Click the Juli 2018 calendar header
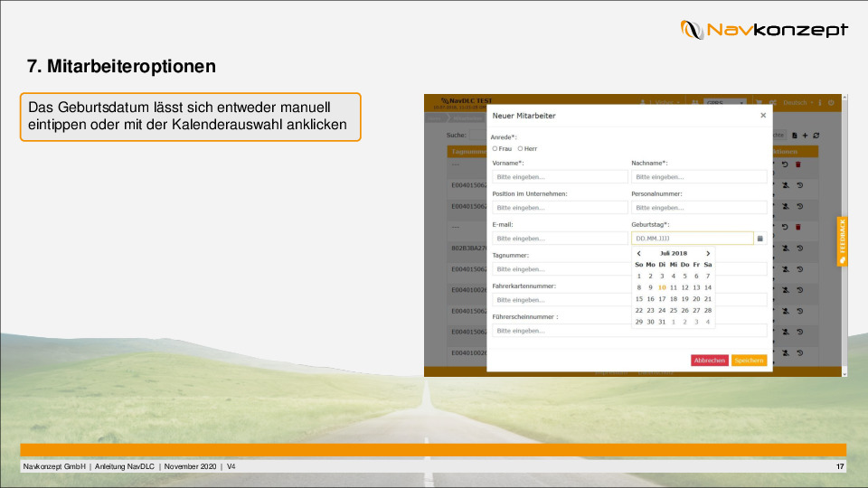868x488 pixels. pos(673,253)
